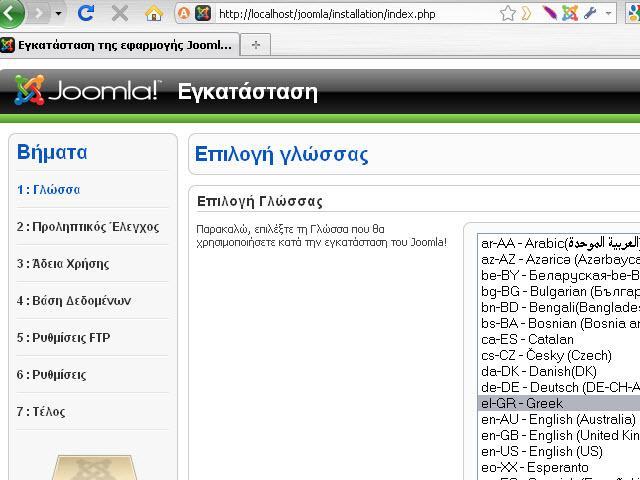Image resolution: width=640 pixels, height=480 pixels.
Task: Select en-GB - English (United Kingdom) option
Action: click(558, 435)
